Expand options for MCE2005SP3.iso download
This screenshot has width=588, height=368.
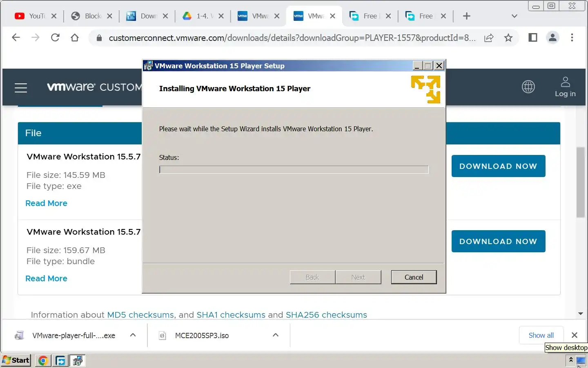click(x=276, y=335)
